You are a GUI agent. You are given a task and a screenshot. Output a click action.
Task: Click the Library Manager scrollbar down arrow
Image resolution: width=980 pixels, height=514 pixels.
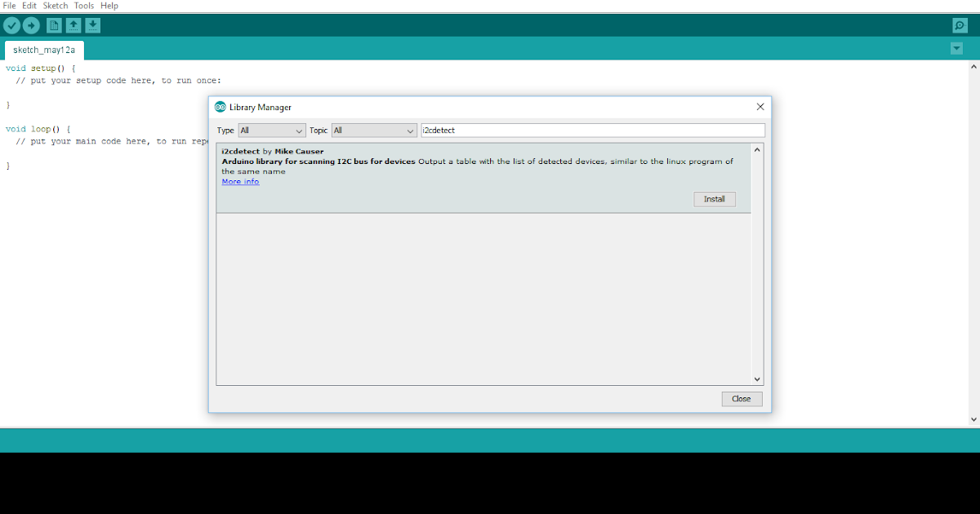click(x=757, y=379)
